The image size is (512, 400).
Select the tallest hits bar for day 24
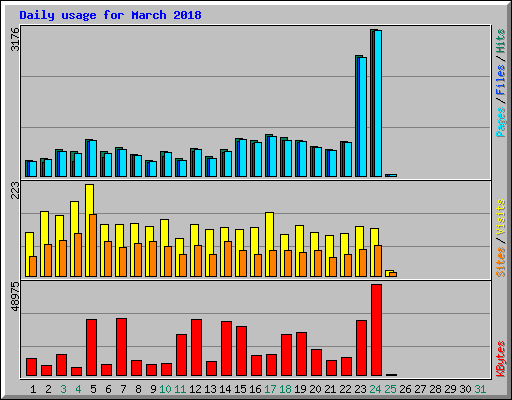click(372, 103)
